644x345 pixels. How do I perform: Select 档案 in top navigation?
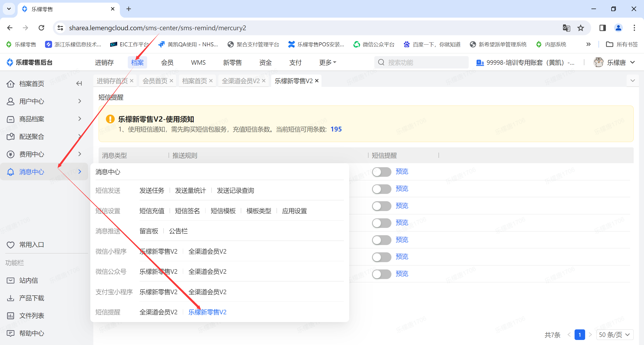pyautogui.click(x=137, y=62)
